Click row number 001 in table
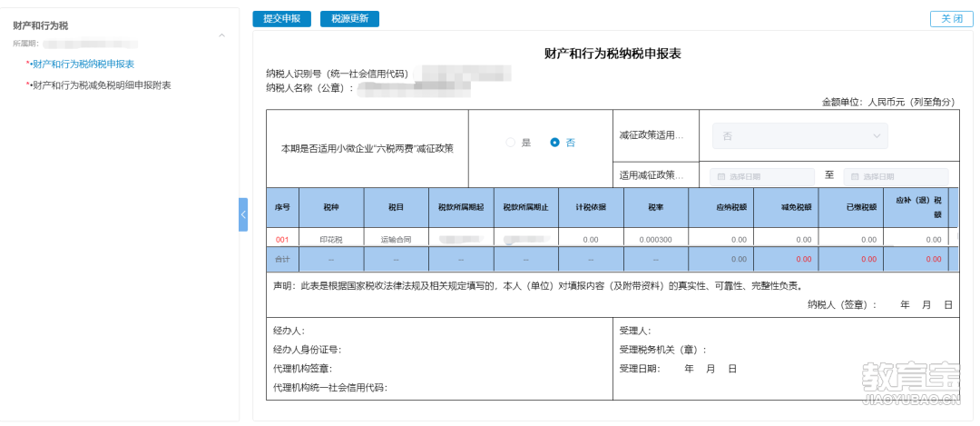 (x=282, y=240)
